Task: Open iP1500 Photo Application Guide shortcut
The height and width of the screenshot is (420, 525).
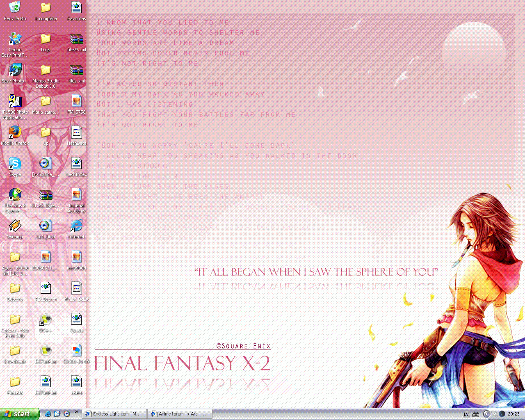Action: 15,107
